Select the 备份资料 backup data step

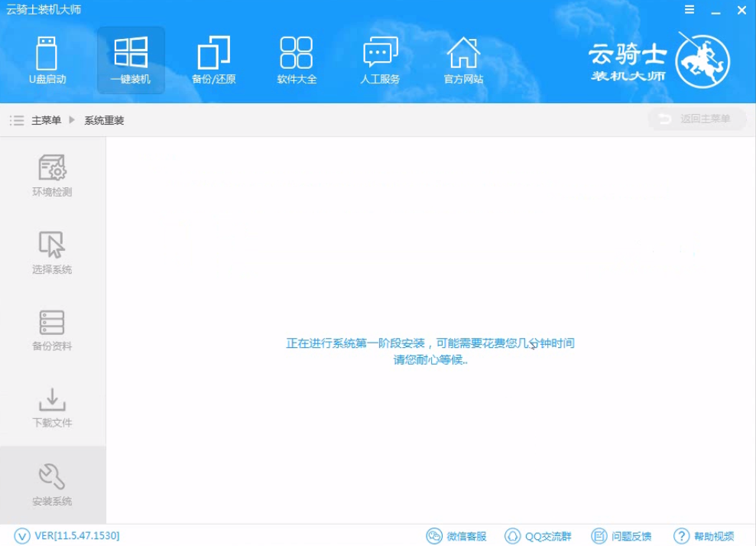[x=53, y=330]
